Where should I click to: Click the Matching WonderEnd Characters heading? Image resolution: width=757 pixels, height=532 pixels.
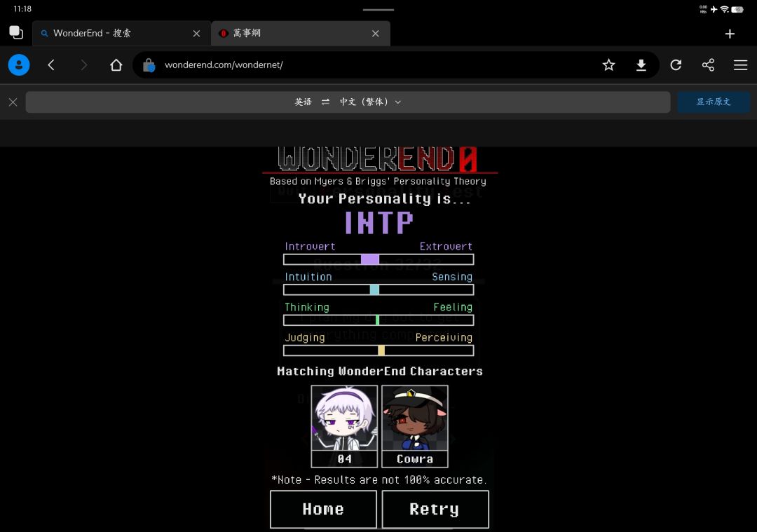(379, 371)
